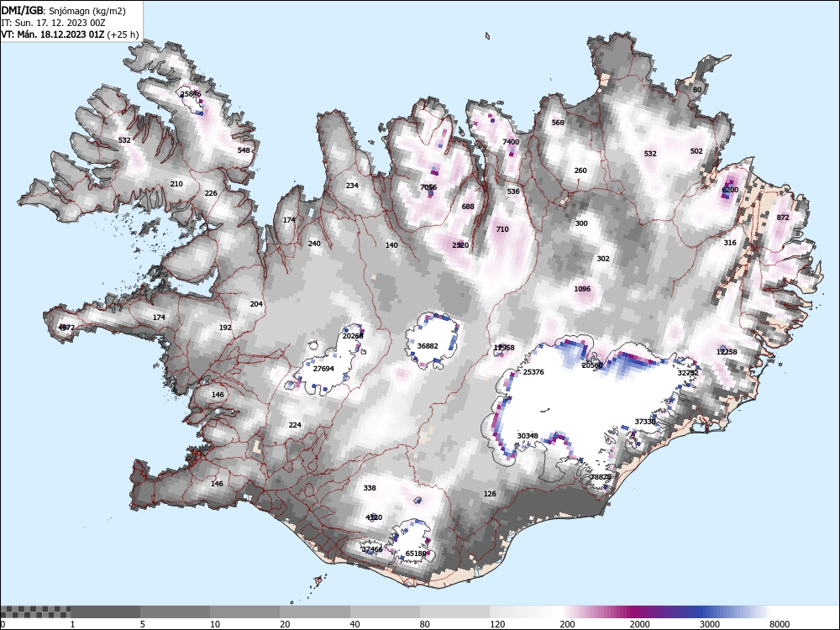Click the initial time line 'IT: Sun. 17. 12. 2023 00Z'

[53, 23]
